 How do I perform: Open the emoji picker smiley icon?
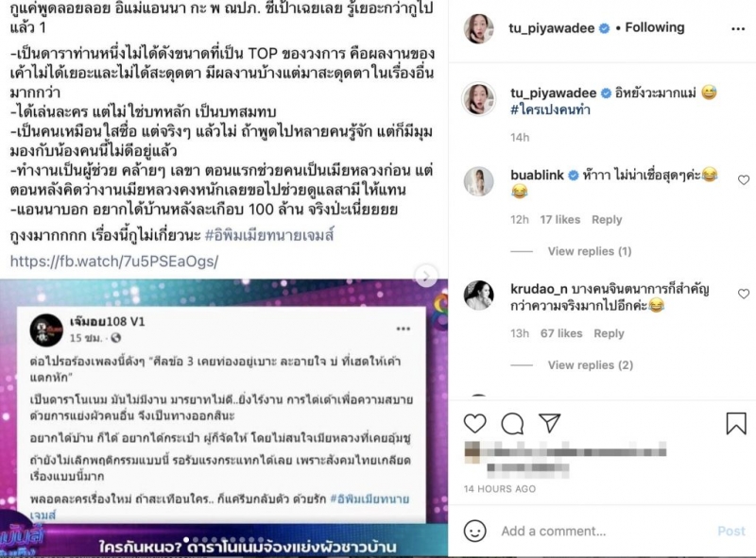(x=475, y=531)
